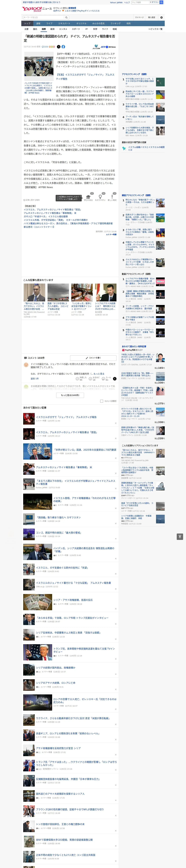
Task: Open マイページ link
Action: [139, 18]
